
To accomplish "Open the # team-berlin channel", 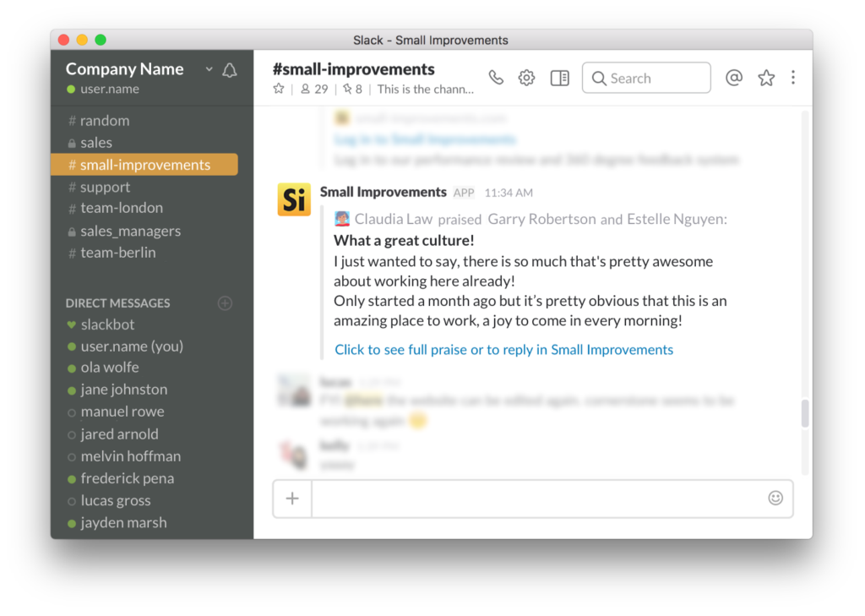I will click(x=112, y=253).
